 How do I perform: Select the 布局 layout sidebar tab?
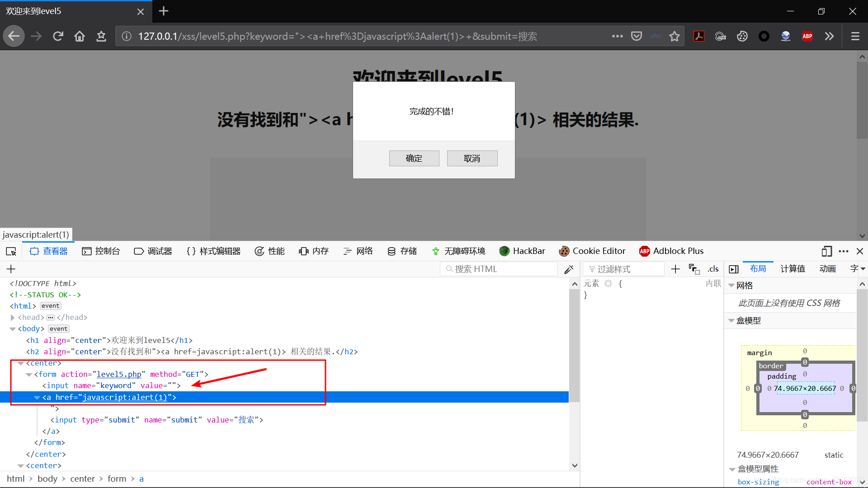[x=758, y=269]
